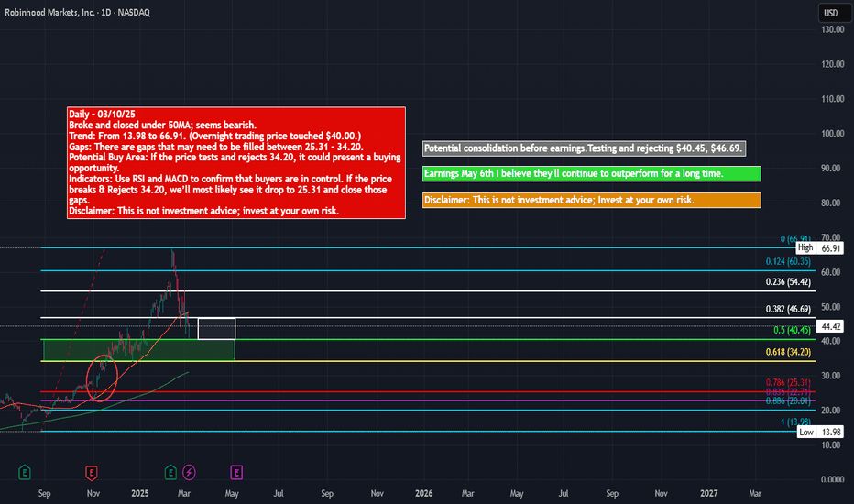Image resolution: width=854 pixels, height=504 pixels.
Task: Select the green Earnings May 6th note
Action: click(592, 174)
